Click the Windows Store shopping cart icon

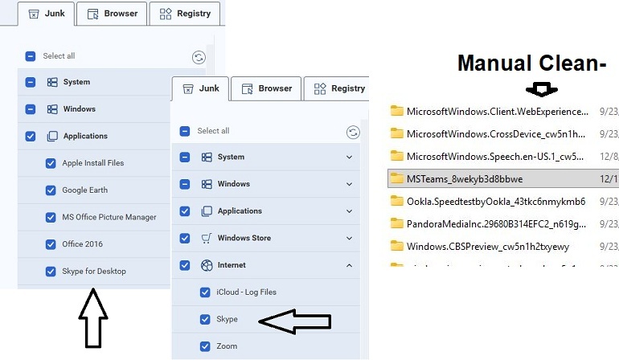coord(207,238)
